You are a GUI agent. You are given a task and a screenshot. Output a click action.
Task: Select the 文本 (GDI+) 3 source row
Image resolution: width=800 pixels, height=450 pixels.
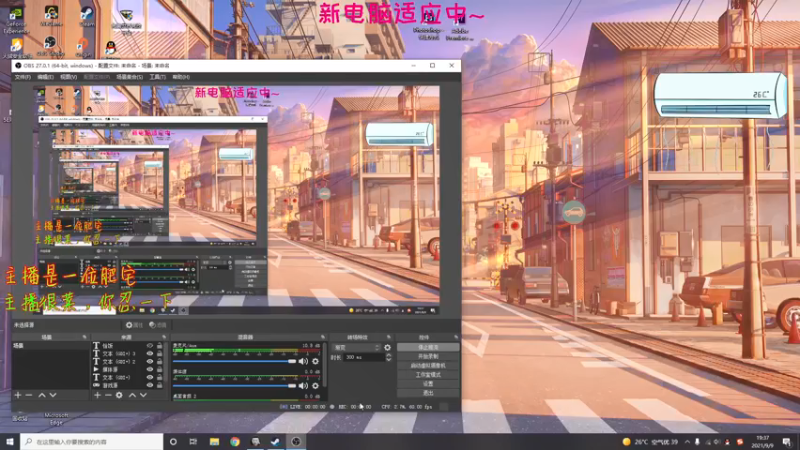[129, 354]
